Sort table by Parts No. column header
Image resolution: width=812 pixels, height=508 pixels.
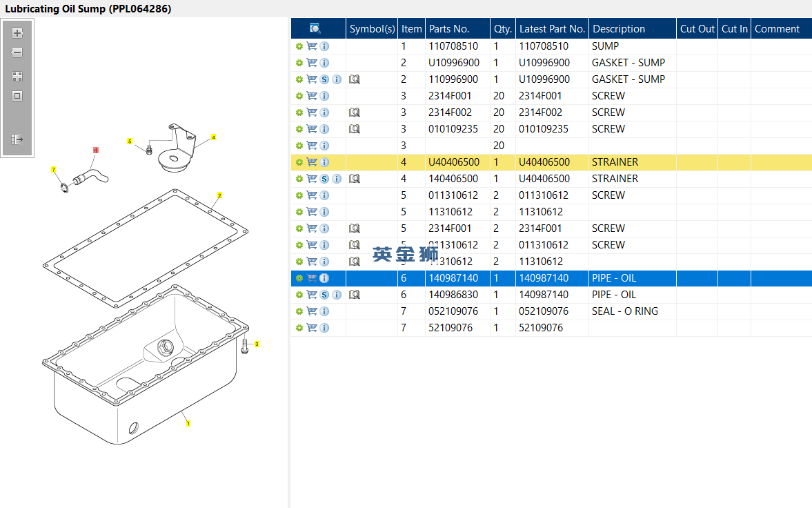coord(457,29)
